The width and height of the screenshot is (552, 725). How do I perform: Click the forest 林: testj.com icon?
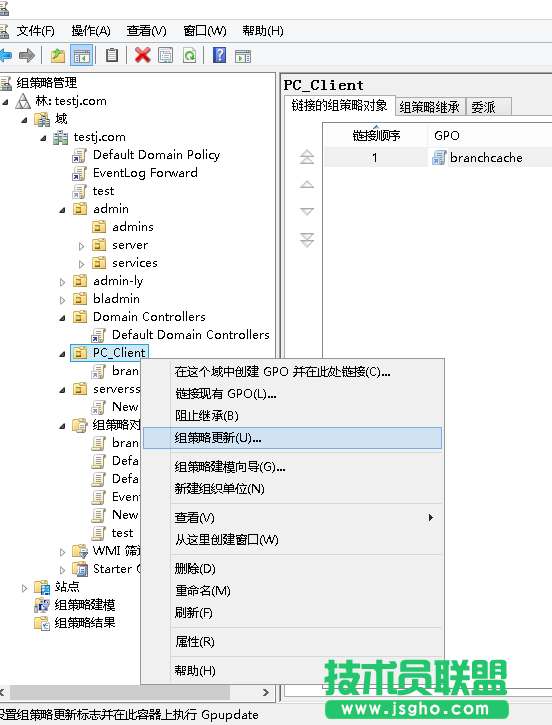(x=23, y=101)
